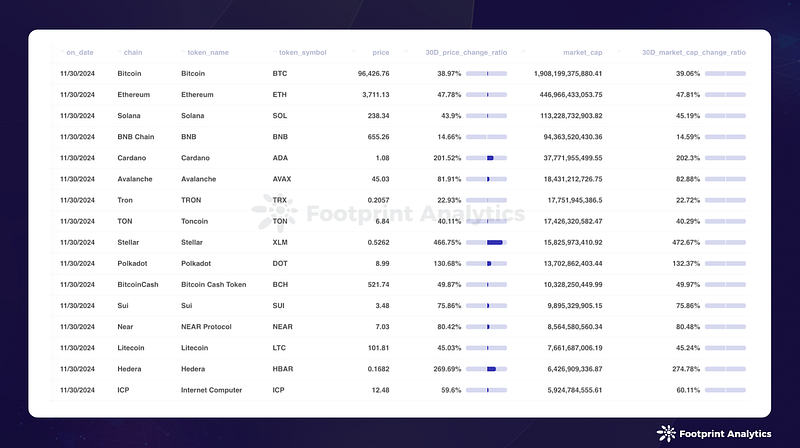Screen dimensions: 800x448
Task: Sort by the token_name column header
Action: (x=208, y=53)
